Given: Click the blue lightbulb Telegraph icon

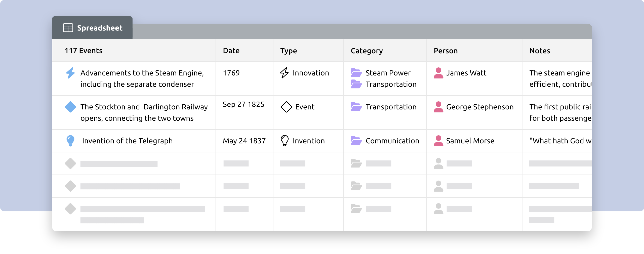Looking at the screenshot, I should 70,141.
